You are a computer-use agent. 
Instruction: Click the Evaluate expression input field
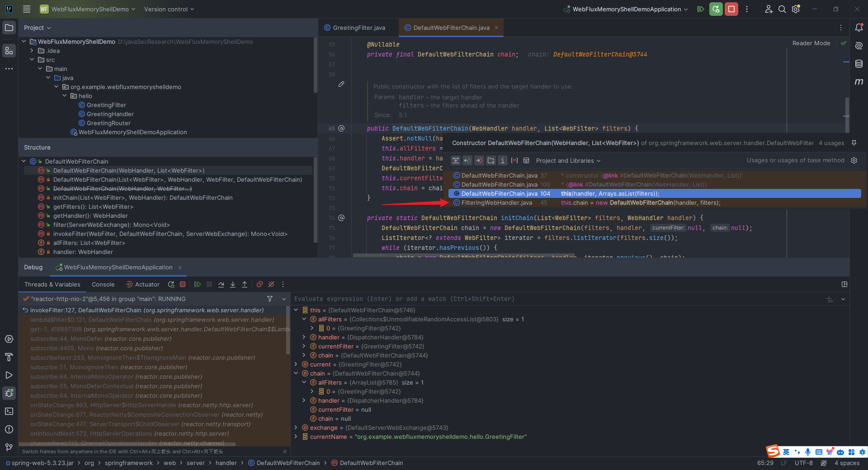pyautogui.click(x=556, y=299)
